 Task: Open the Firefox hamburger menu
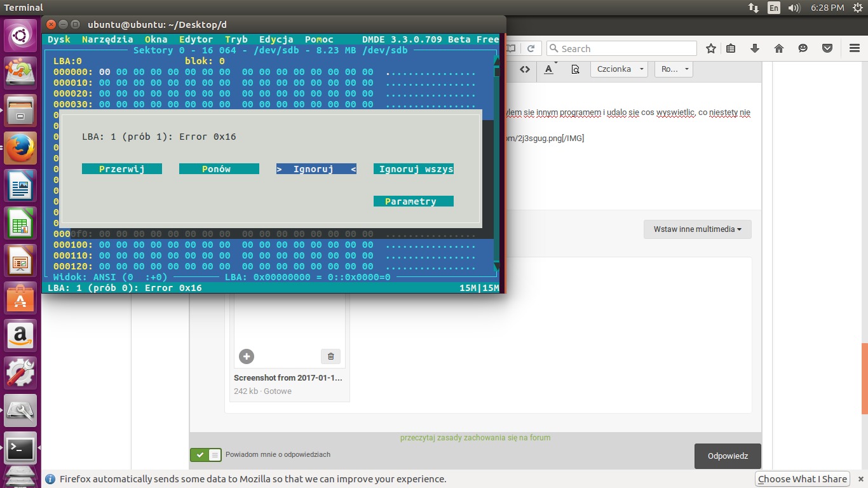coord(855,48)
